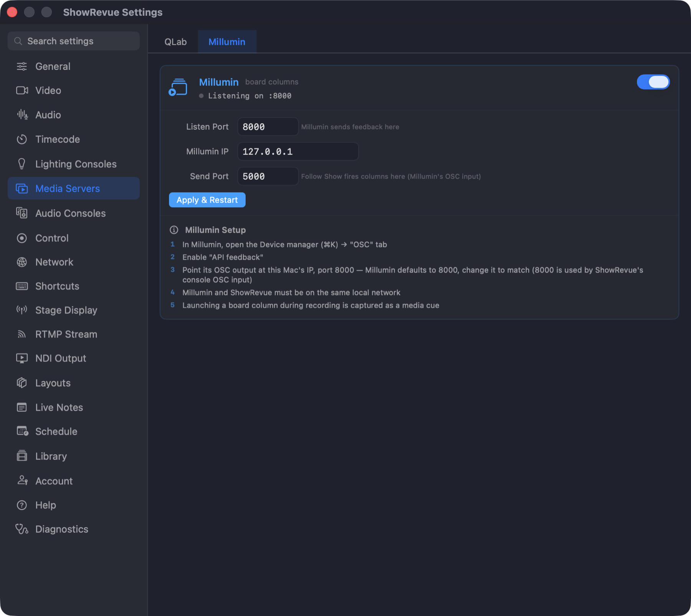
Task: Click the "board columns" label
Action: coord(272,82)
